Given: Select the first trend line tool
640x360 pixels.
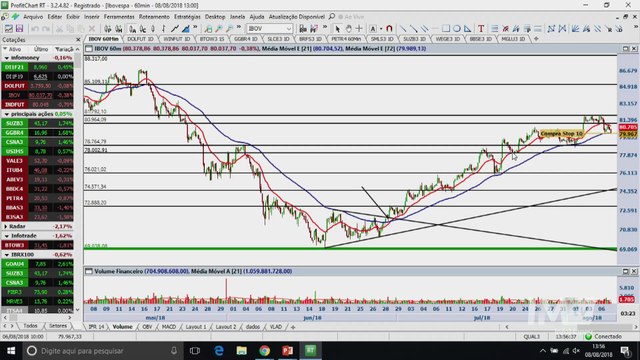Looking at the screenshot, I should (403, 29).
